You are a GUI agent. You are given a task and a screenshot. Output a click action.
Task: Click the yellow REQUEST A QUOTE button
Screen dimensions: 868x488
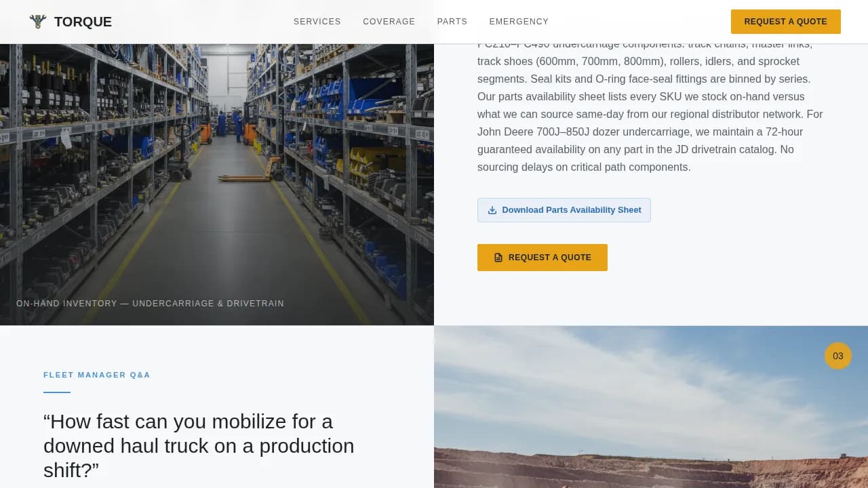[x=542, y=257]
